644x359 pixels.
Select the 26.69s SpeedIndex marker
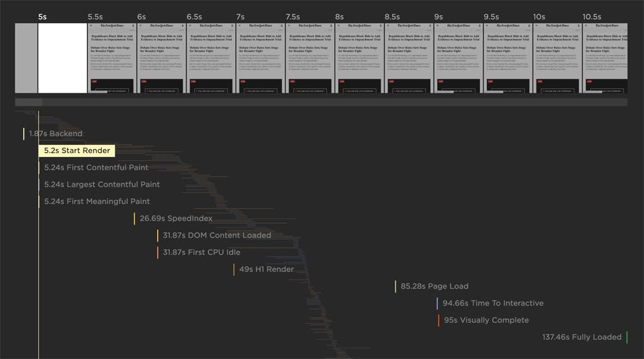coord(175,219)
